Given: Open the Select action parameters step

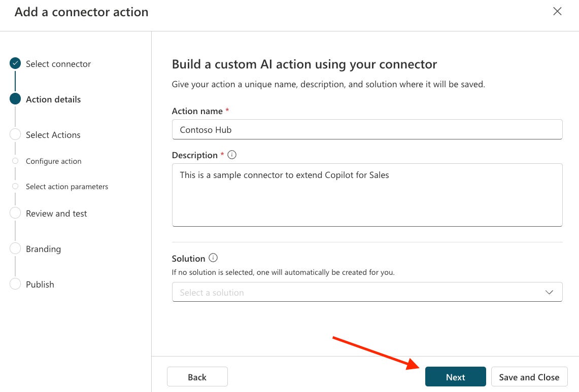Looking at the screenshot, I should tap(67, 187).
